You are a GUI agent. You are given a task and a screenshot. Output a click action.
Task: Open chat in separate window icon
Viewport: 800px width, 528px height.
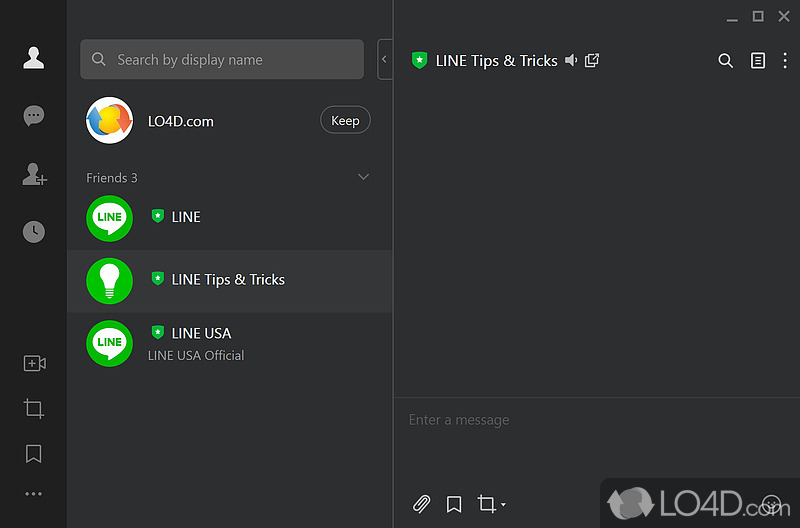(592, 61)
